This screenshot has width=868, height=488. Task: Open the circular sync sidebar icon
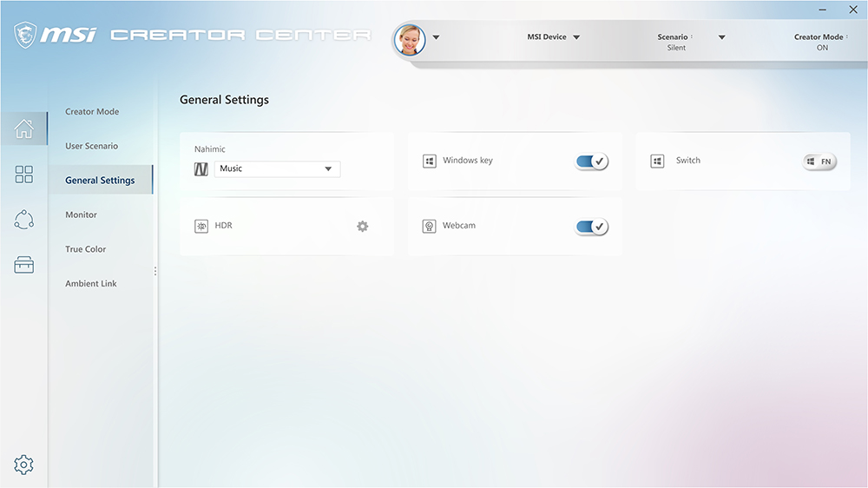(x=23, y=220)
